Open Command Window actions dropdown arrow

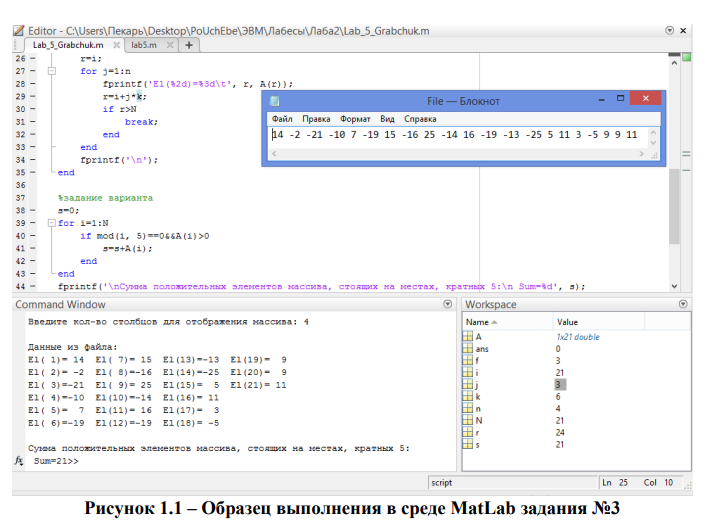(x=446, y=304)
